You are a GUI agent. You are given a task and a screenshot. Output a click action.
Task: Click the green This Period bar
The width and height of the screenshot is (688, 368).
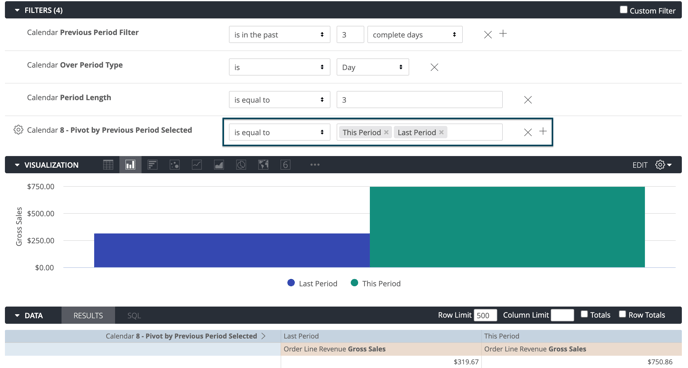click(x=507, y=227)
